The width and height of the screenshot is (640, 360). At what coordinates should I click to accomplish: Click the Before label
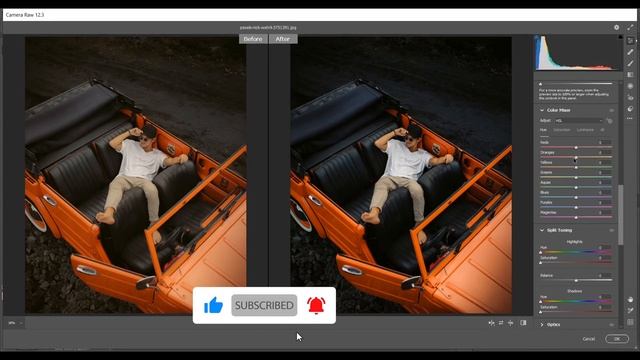click(253, 39)
